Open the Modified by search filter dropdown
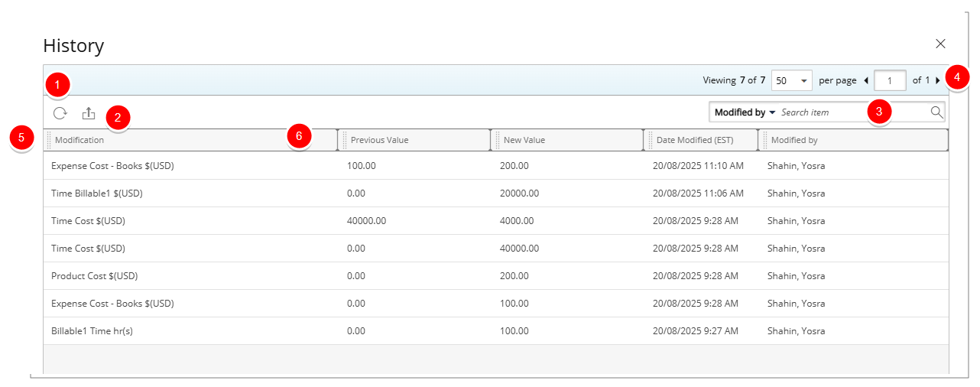This screenshot has width=980, height=387. click(745, 112)
